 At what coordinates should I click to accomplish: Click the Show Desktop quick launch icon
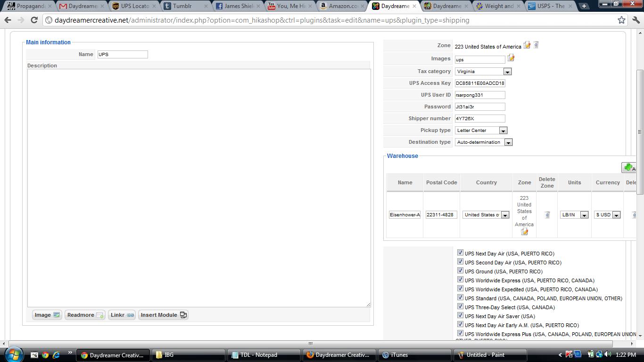click(x=34, y=355)
